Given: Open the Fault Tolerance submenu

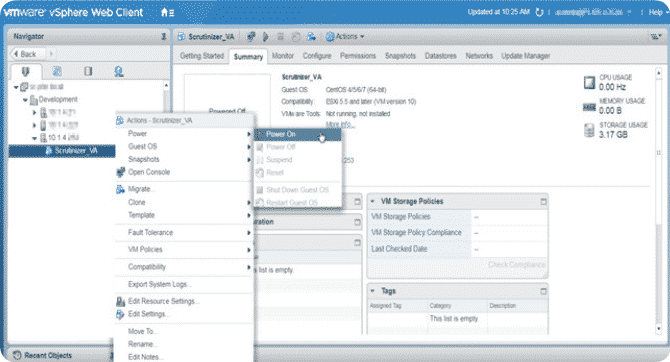Looking at the screenshot, I should (x=184, y=233).
